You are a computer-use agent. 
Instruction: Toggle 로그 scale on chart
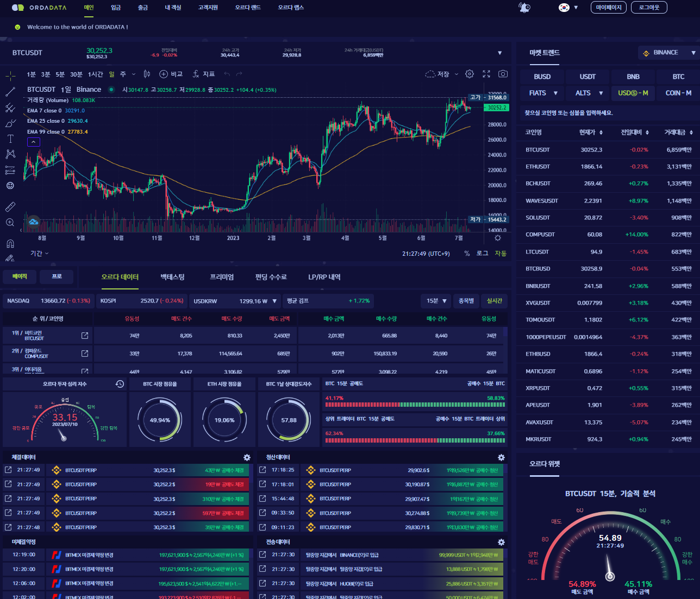pos(482,254)
